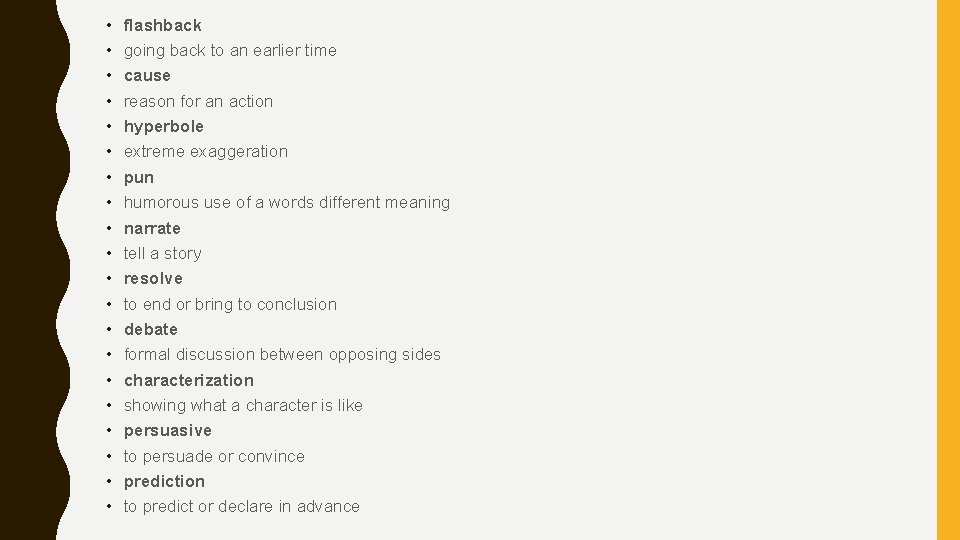Select the text going back to an earlier time

[x=230, y=51]
